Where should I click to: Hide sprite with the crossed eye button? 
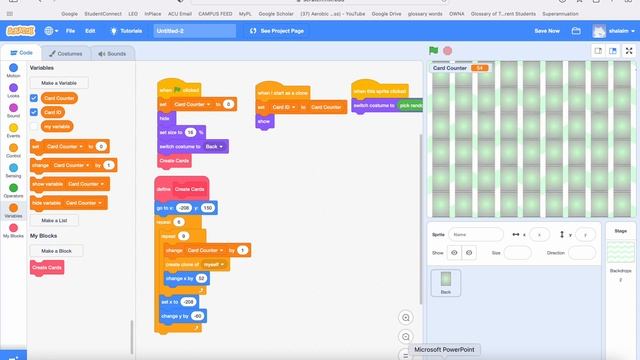(x=469, y=253)
